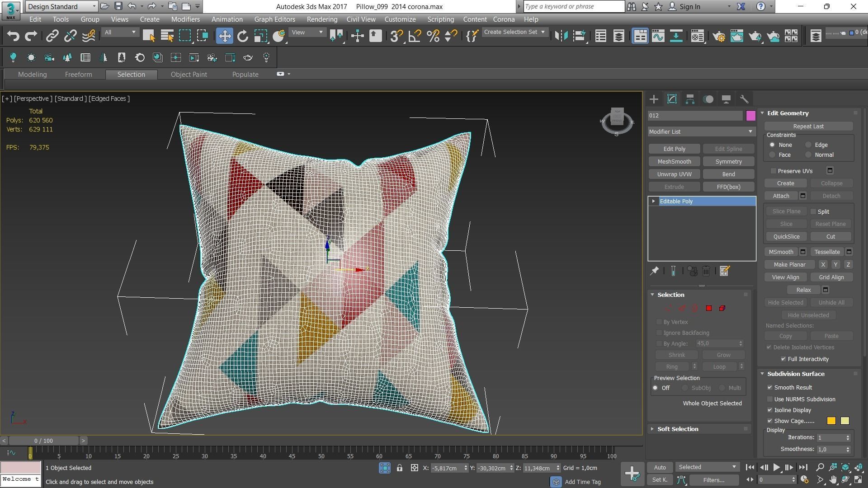Select the Select and Link tool
The height and width of the screenshot is (488, 868).
click(x=52, y=36)
